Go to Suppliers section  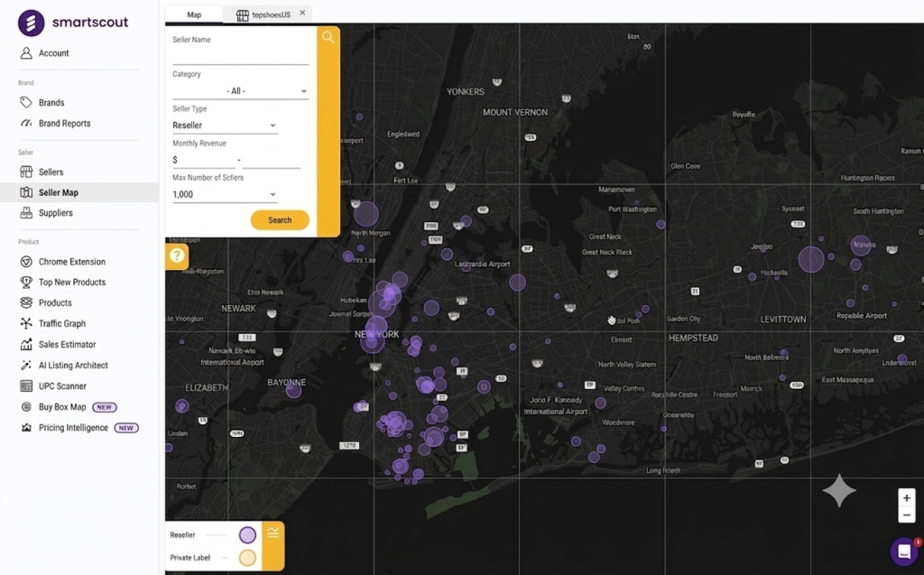[55, 213]
